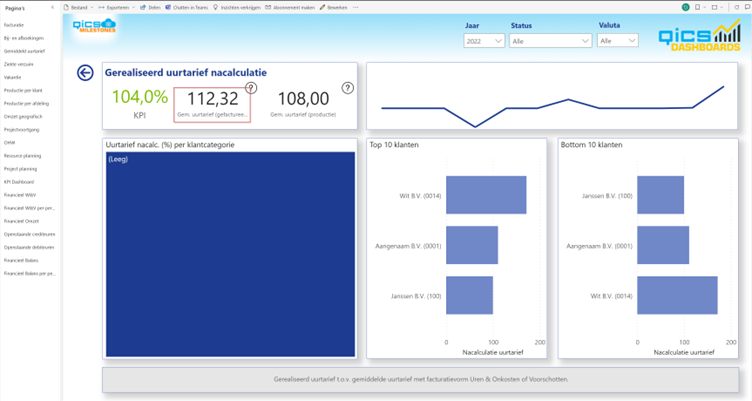Open the bookmark icon menu
Screen dimensions: 752x401
click(700, 7)
